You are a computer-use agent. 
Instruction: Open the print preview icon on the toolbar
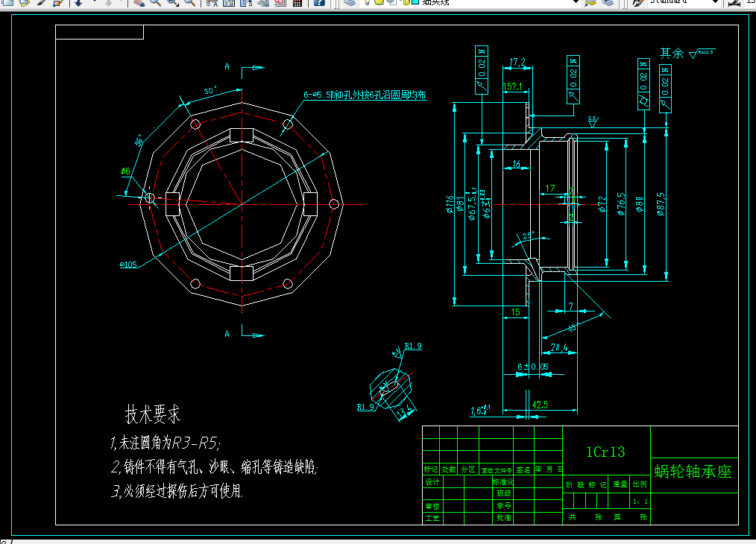(282, 4)
